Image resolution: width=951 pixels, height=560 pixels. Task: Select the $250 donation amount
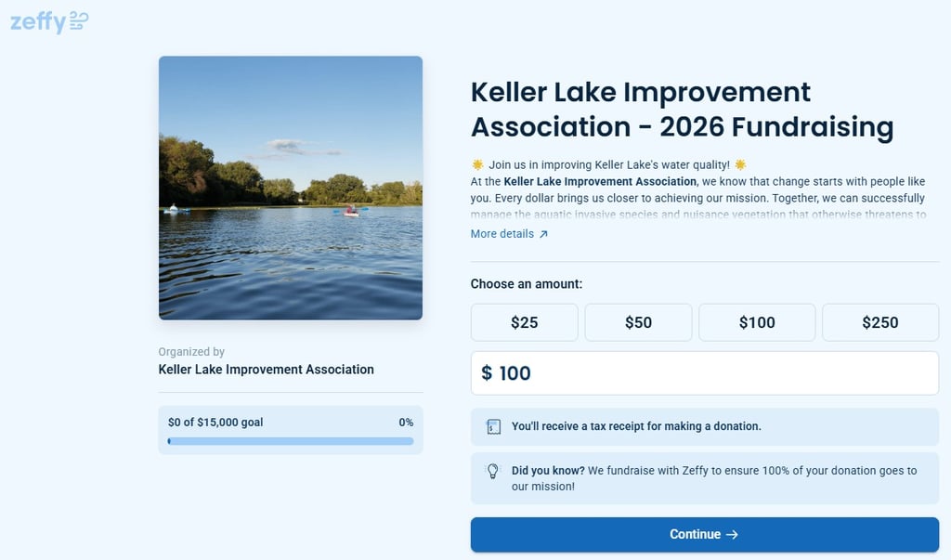tap(879, 322)
